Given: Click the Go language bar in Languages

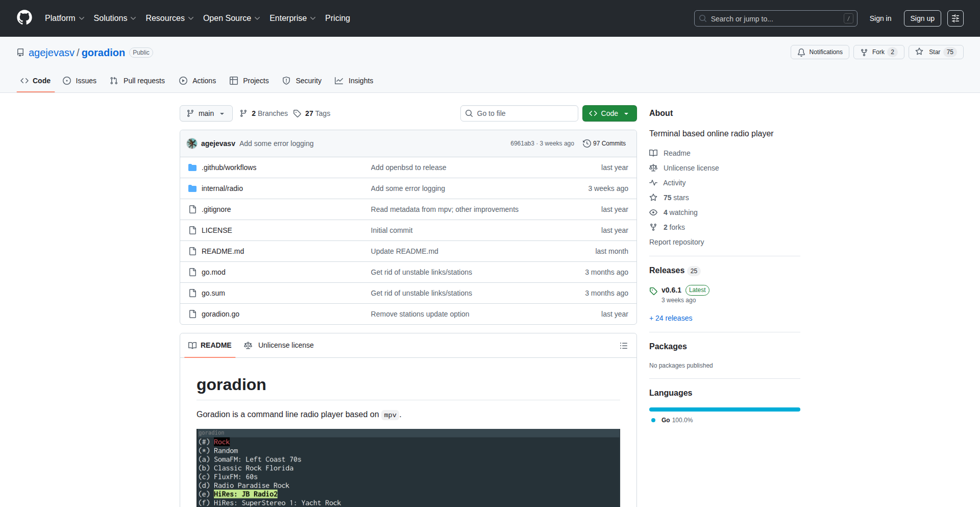Looking at the screenshot, I should pyautogui.click(x=725, y=409).
